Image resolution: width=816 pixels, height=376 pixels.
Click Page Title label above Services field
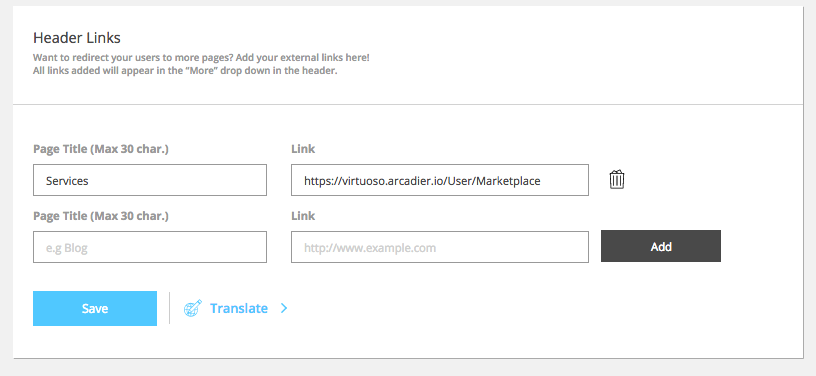tap(101, 149)
